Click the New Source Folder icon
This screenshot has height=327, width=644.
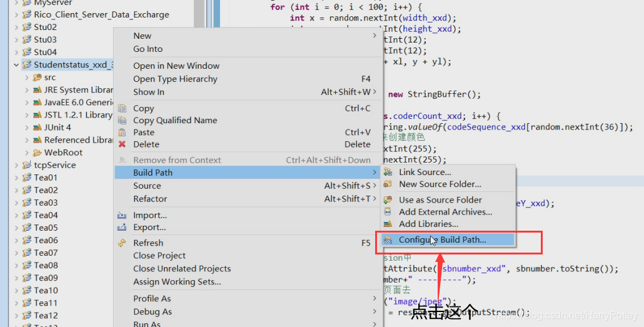click(388, 184)
